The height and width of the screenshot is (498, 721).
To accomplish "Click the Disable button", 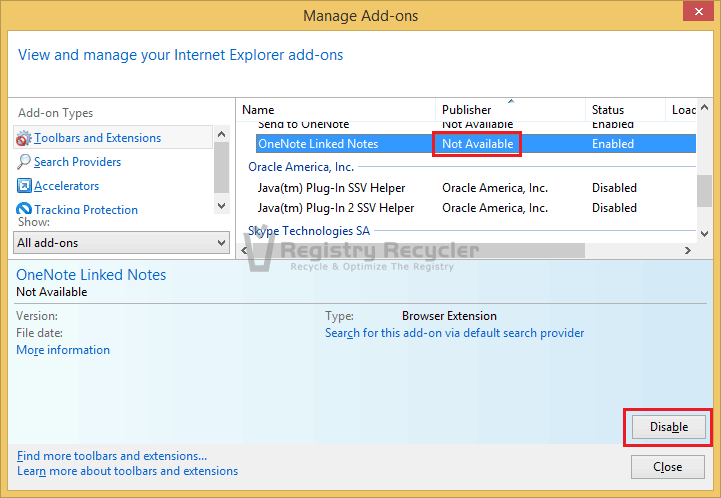I will tap(669, 427).
